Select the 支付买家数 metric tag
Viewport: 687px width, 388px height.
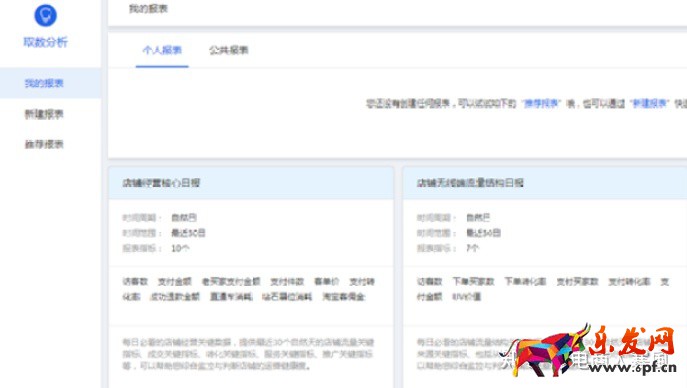pyautogui.click(x=577, y=282)
